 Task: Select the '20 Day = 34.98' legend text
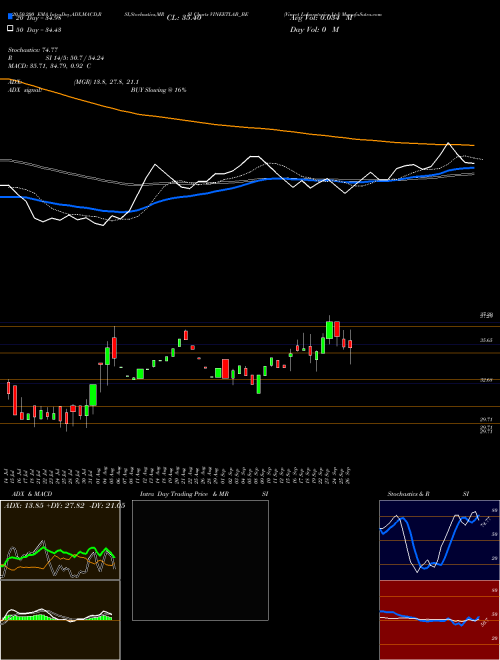38,17
